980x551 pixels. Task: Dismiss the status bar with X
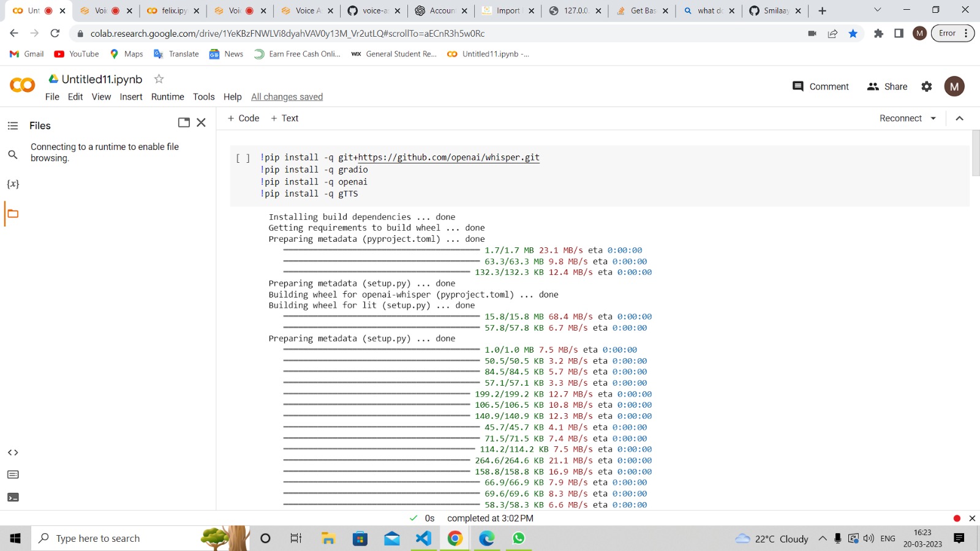pos(972,519)
